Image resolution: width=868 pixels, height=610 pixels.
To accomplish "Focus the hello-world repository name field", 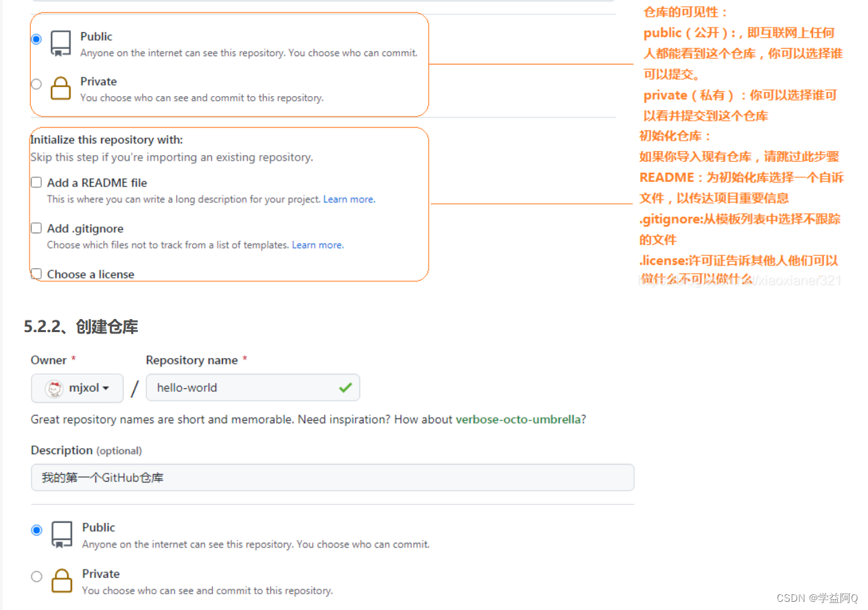I will pos(253,388).
